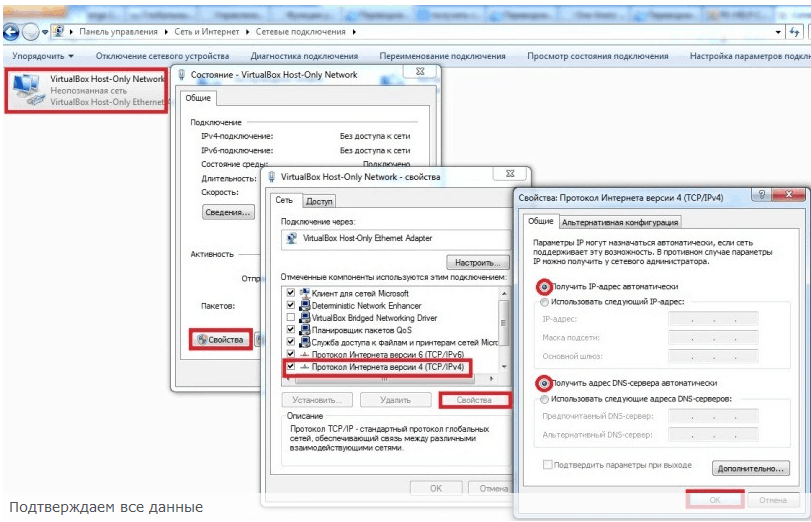Click help question mark button in IPv4 dialog

(x=761, y=195)
